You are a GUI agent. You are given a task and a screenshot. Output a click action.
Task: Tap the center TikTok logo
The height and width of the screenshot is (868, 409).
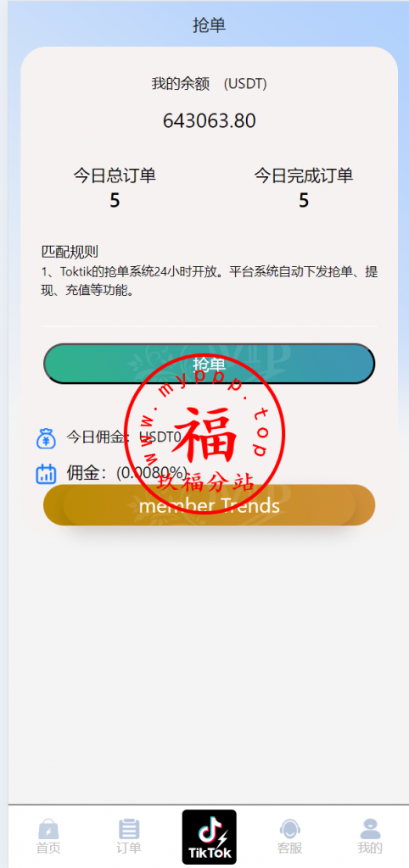coord(210,837)
